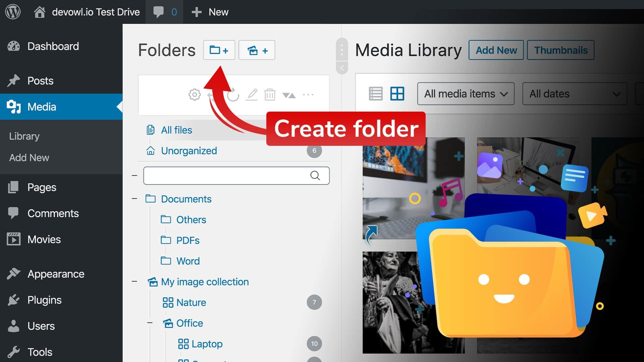Select the Library submenu under Media
Viewport: 644px width, 362px height.
(x=24, y=136)
